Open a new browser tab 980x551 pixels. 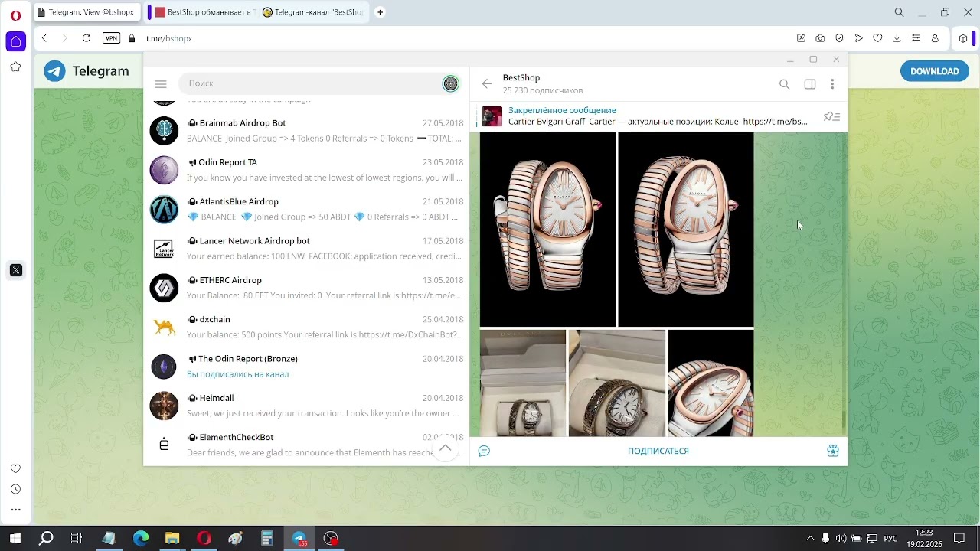tap(380, 12)
